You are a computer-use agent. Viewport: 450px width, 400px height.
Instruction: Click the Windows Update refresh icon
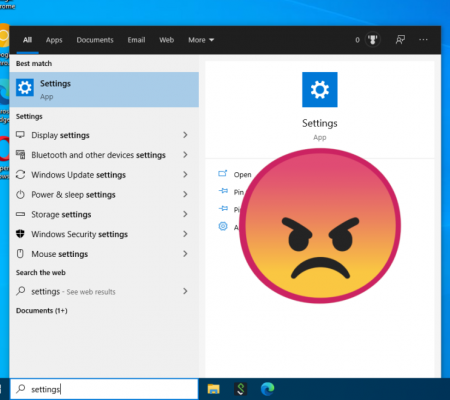pyautogui.click(x=20, y=175)
